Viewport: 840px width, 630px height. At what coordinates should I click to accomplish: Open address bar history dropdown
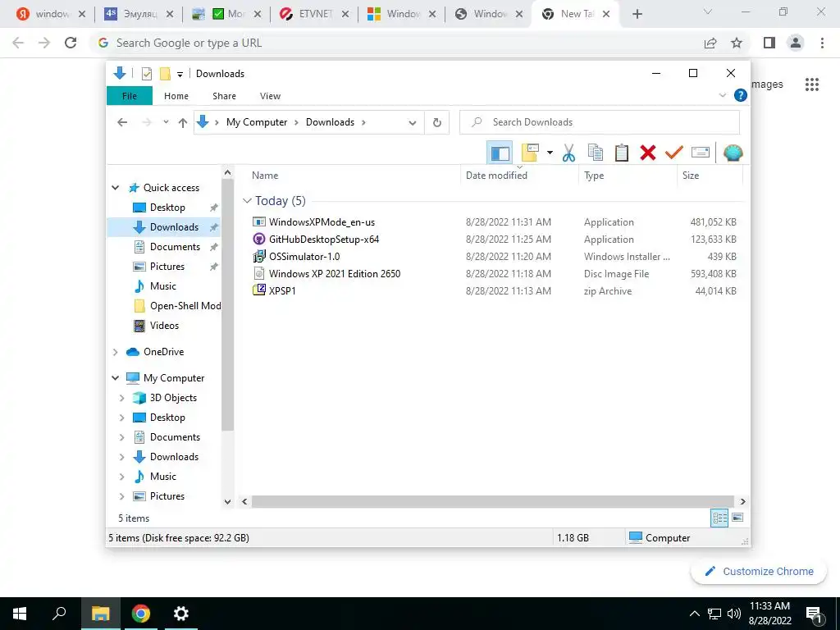[x=413, y=123]
